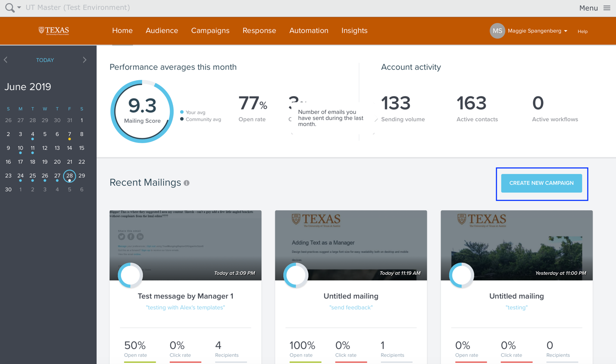The image size is (616, 364).
Task: Click Community avg legend dot
Action: [182, 119]
